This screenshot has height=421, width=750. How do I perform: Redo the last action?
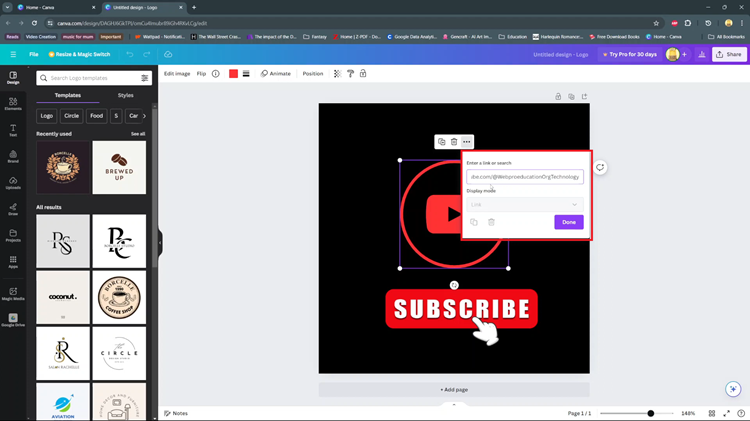pos(147,55)
